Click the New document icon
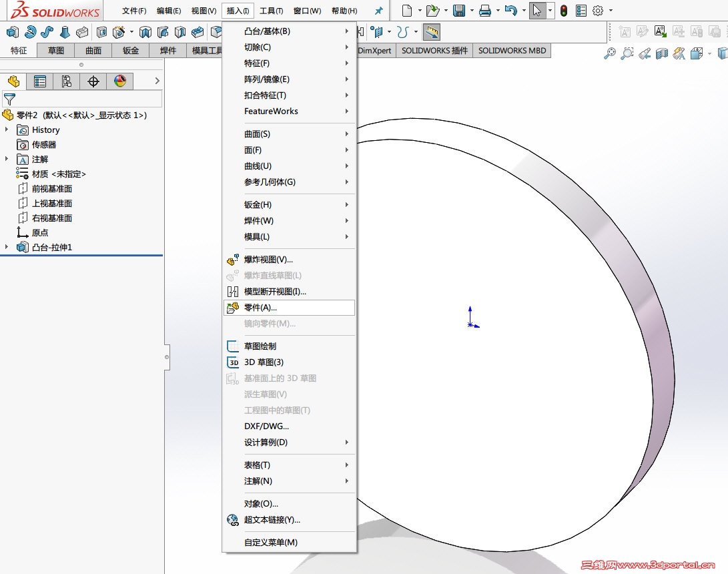The width and height of the screenshot is (728, 574). point(407,10)
